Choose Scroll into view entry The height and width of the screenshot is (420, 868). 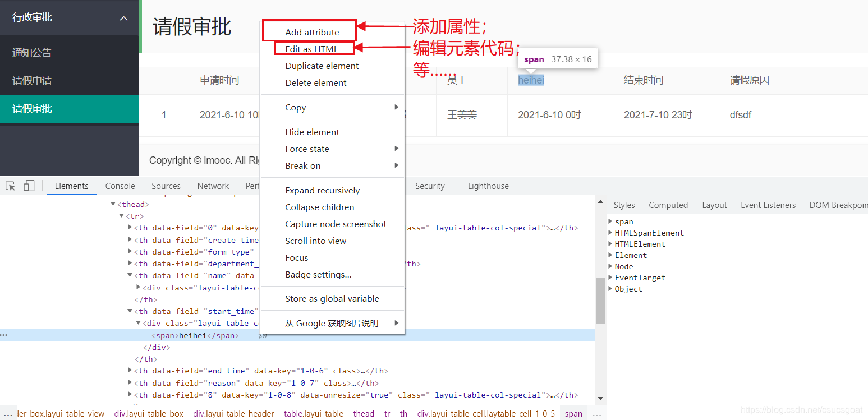point(316,241)
